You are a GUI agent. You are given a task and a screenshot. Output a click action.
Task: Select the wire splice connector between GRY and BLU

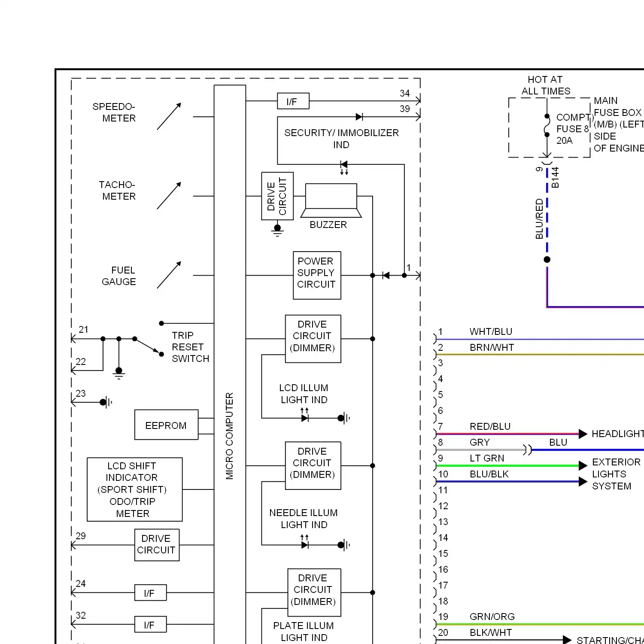click(x=528, y=450)
